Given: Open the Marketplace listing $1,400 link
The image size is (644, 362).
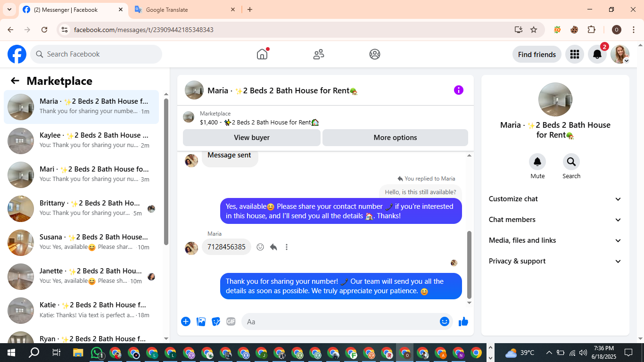Looking at the screenshot, I should coord(259,122).
